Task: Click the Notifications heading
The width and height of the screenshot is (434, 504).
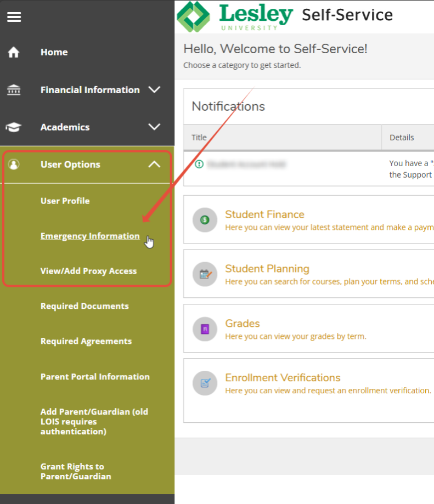Action: click(x=228, y=106)
